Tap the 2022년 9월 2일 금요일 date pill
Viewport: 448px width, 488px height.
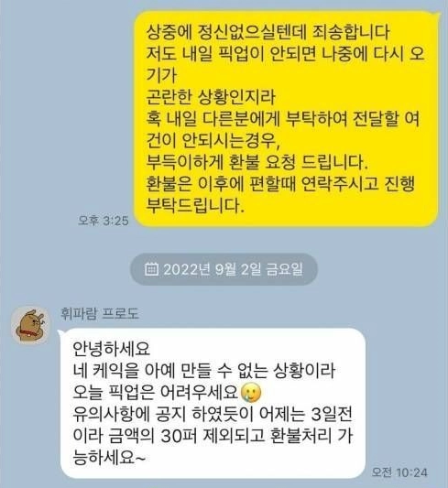[224, 269]
